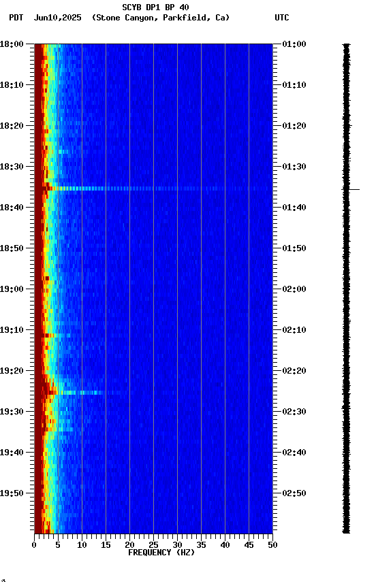Click the "19:10" PDT time label
This screenshot has height=588, width=376.
12,330
